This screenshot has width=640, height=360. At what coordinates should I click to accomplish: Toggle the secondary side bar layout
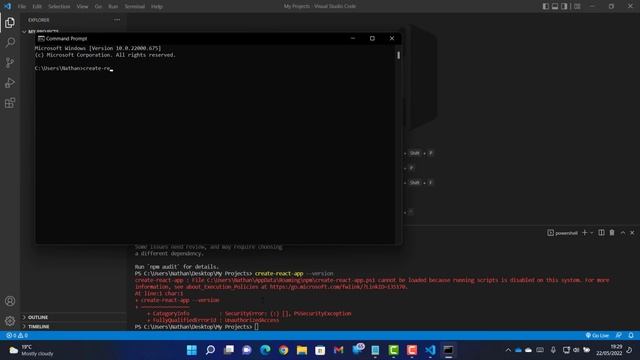click(x=564, y=6)
